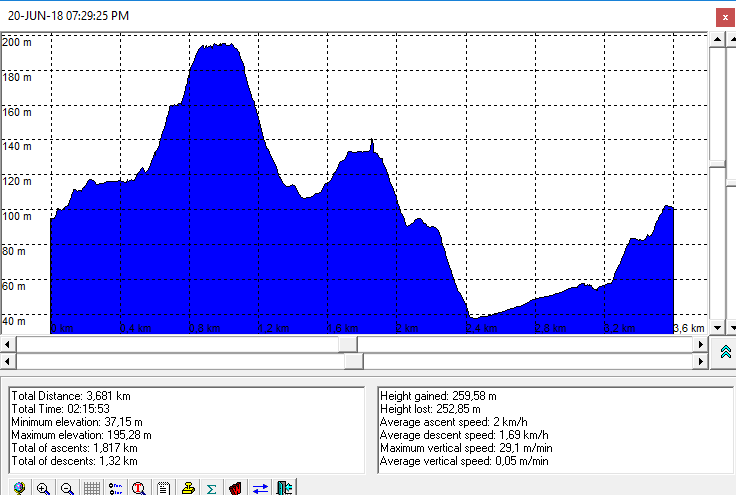736x495 pixels.
Task: Click the red-rimmed magnifier icon
Action: [140, 488]
